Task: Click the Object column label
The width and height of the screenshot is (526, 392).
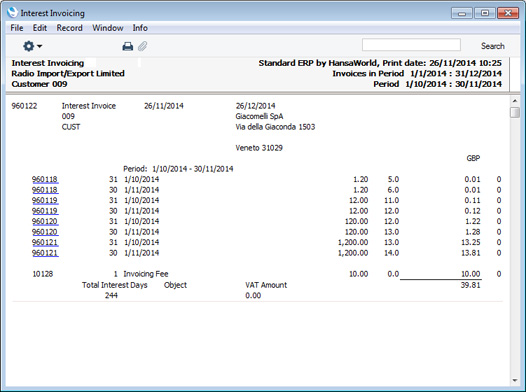Action: (x=175, y=285)
